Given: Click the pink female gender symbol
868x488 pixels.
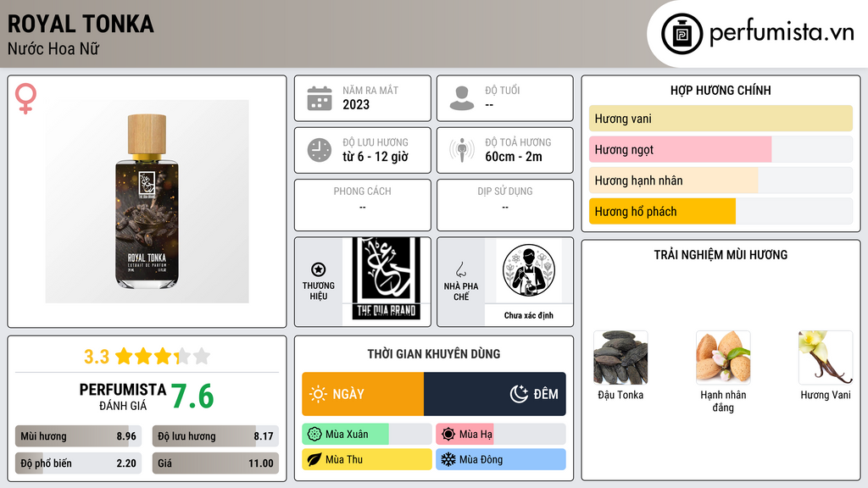Looking at the screenshot, I should 25,98.
